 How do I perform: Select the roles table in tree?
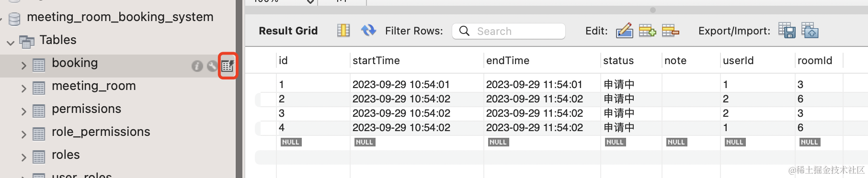pyautogui.click(x=66, y=155)
